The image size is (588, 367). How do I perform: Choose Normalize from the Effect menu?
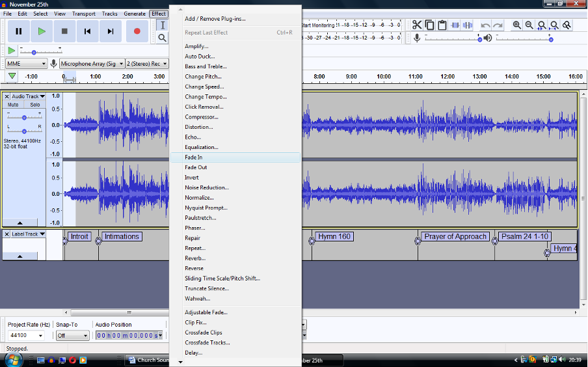click(x=235, y=198)
